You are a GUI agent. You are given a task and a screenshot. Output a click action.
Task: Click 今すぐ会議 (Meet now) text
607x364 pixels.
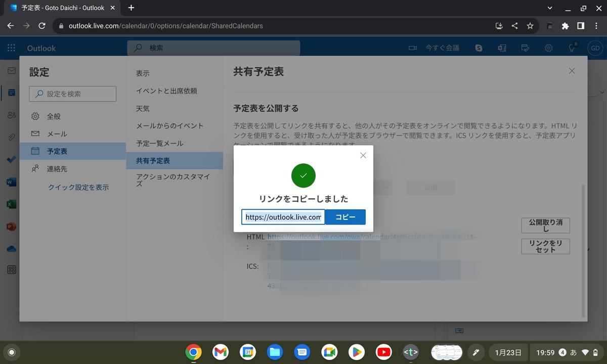coord(442,48)
